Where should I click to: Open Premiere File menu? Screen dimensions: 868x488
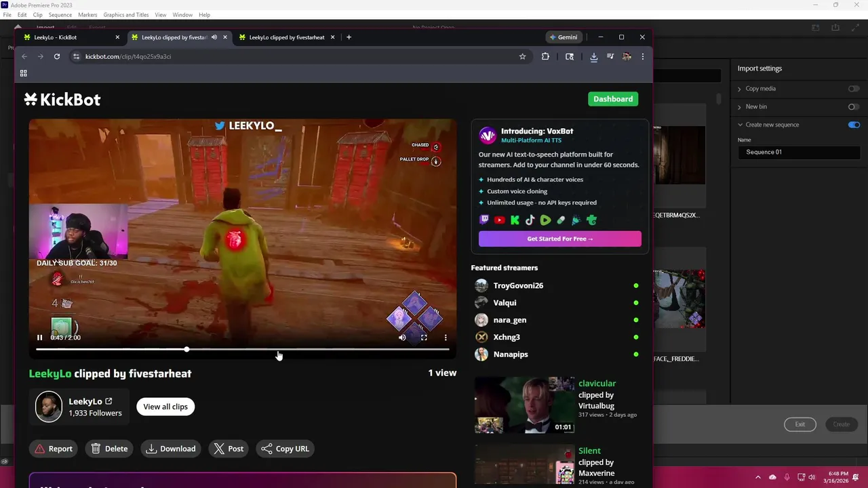point(7,14)
